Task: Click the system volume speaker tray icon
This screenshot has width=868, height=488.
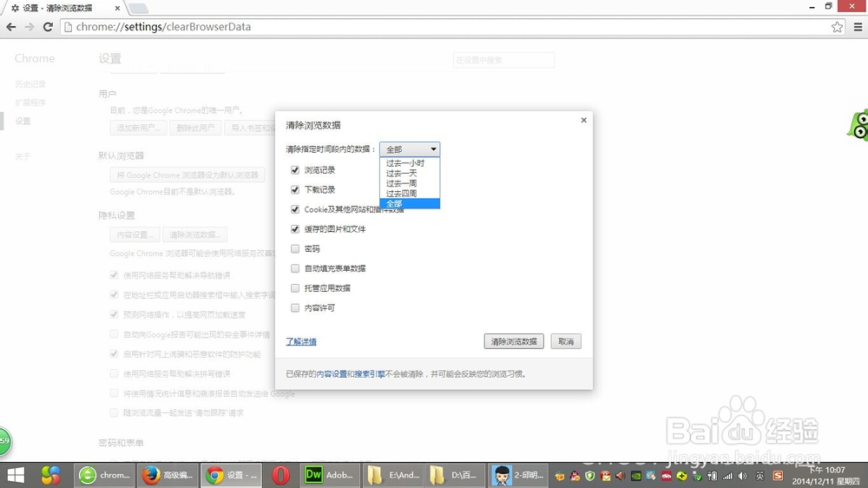Action: tap(742, 476)
